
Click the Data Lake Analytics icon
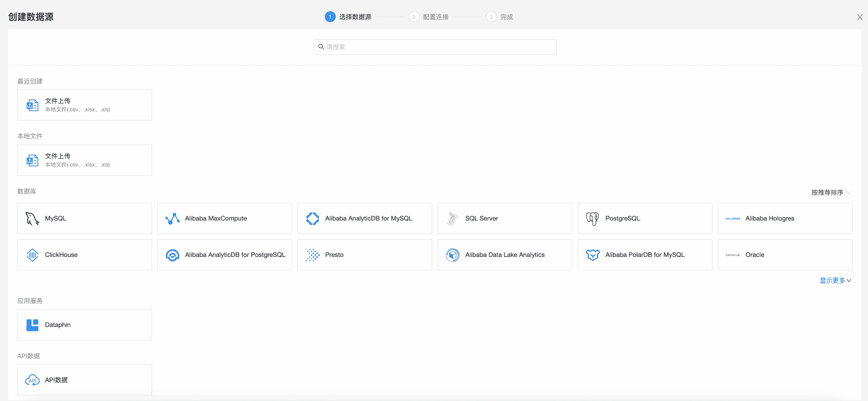tap(453, 255)
